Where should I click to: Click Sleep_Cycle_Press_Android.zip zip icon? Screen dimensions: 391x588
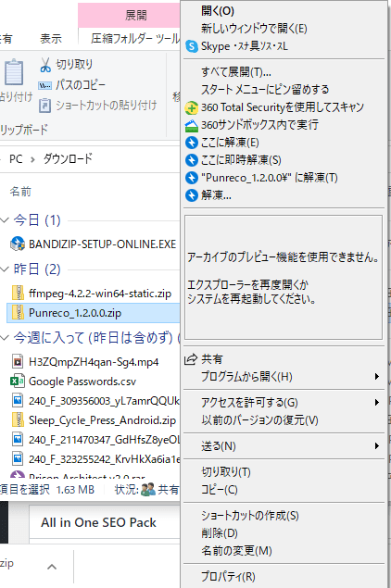tap(18, 419)
